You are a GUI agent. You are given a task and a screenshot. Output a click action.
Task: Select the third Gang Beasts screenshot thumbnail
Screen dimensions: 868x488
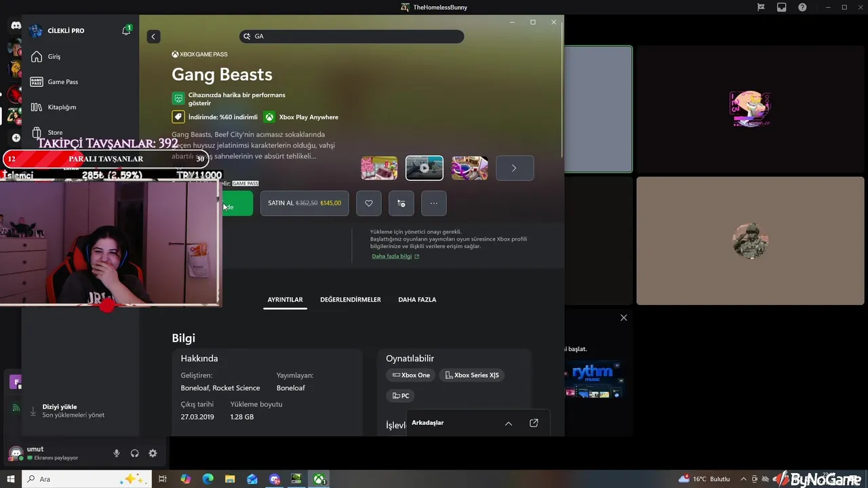tap(470, 168)
